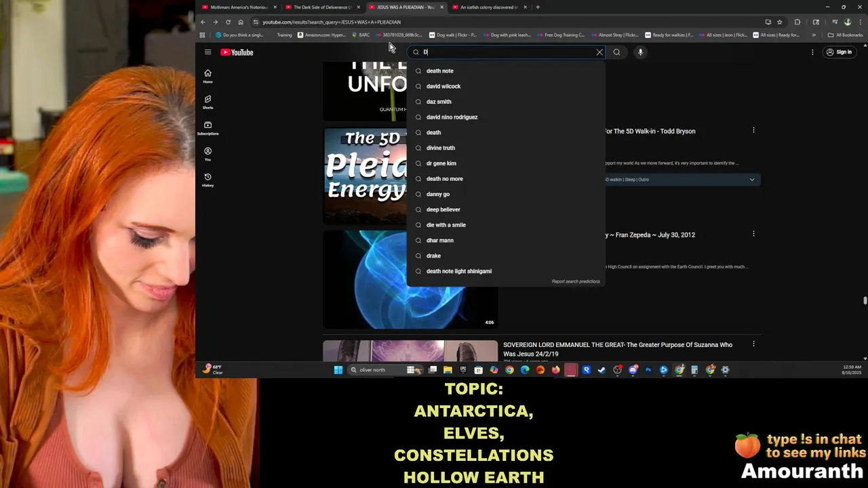Image resolution: width=868 pixels, height=488 pixels.
Task: Open more options for Sovereign Lord Emmanuel video
Action: click(x=753, y=344)
